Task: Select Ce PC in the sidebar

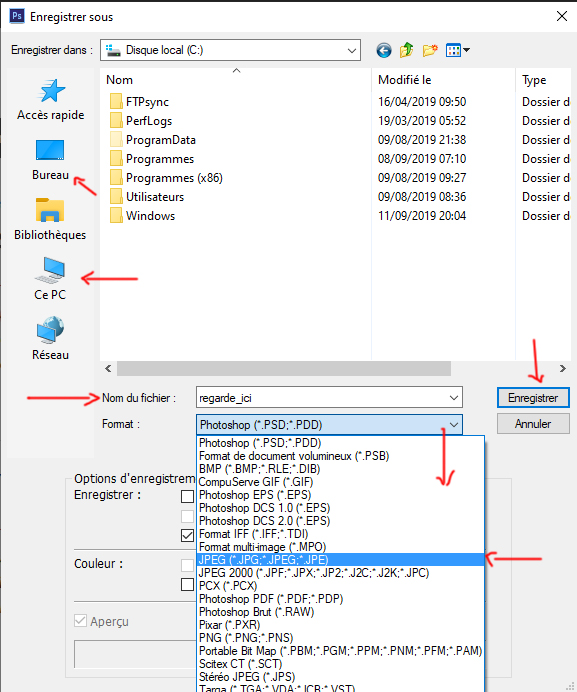Action: click(x=50, y=279)
